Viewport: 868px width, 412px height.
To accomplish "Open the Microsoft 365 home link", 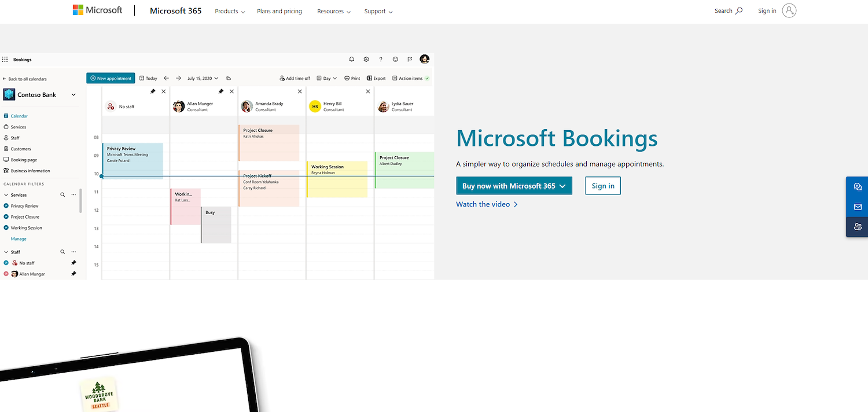I will [x=175, y=10].
